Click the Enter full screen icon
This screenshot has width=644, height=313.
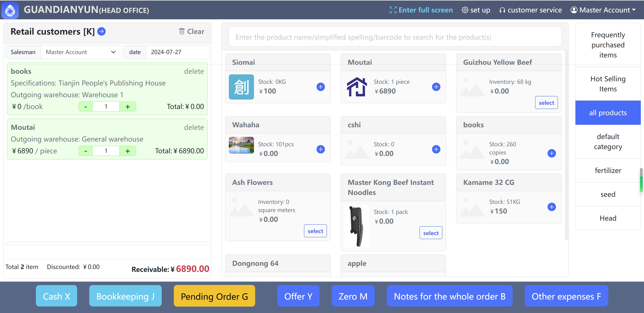point(393,10)
